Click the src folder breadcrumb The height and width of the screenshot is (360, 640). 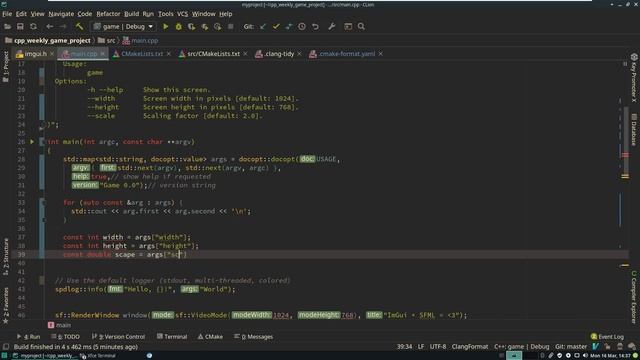click(107, 40)
